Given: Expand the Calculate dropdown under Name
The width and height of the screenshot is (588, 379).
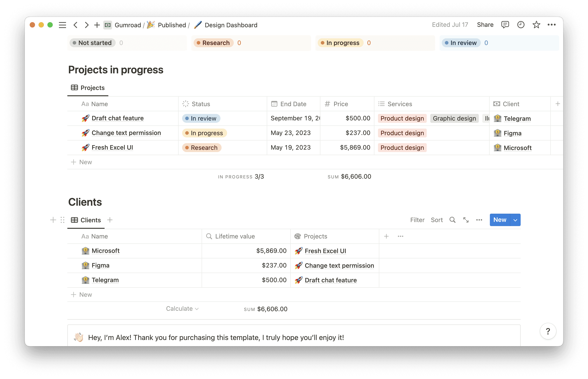Looking at the screenshot, I should coord(182,309).
